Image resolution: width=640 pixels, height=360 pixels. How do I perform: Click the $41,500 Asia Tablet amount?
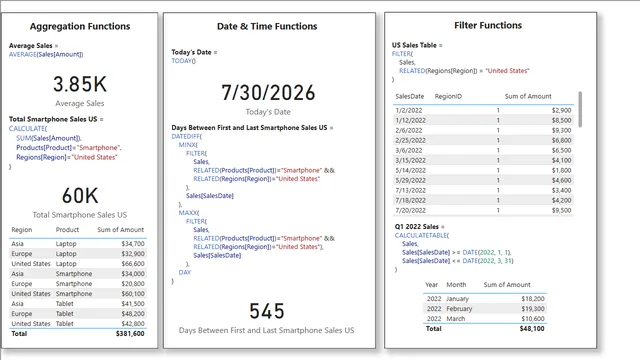[133, 304]
